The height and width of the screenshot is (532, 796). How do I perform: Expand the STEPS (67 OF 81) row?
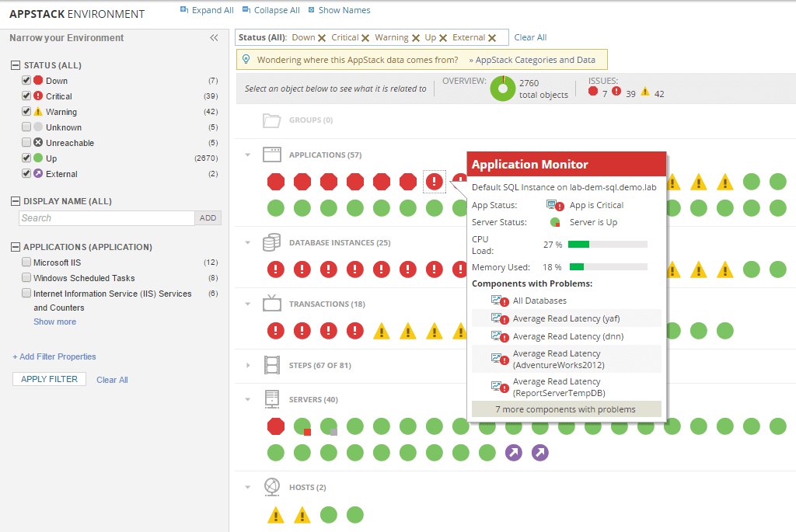248,365
